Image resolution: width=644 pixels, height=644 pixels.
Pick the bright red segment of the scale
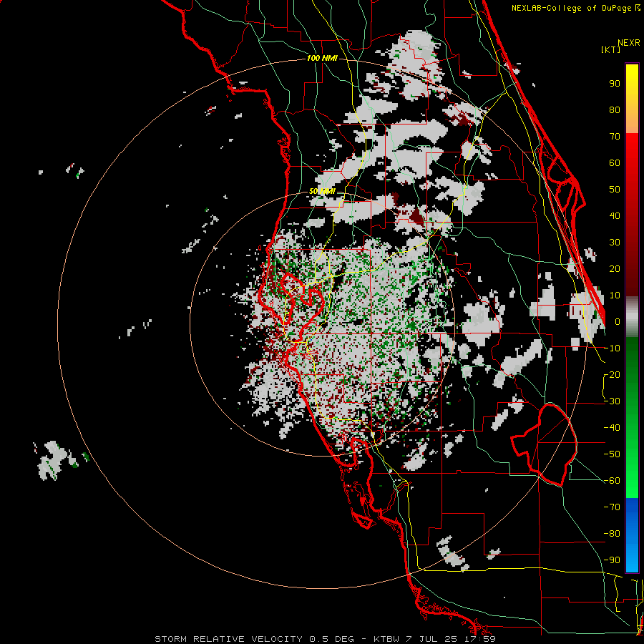632,165
